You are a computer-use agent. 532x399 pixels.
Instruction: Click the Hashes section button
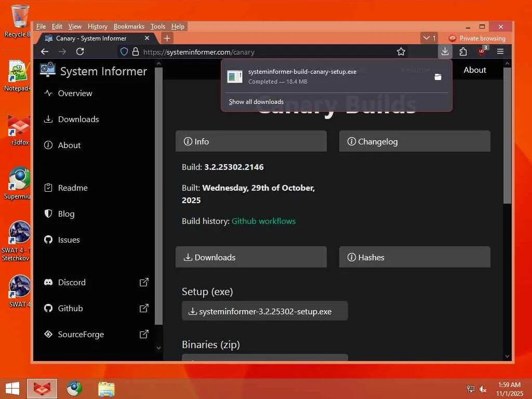[415, 257]
